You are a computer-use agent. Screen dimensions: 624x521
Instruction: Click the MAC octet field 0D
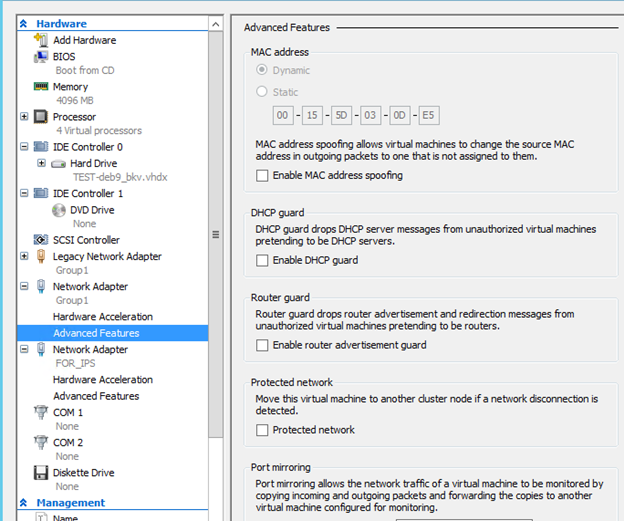click(x=400, y=115)
